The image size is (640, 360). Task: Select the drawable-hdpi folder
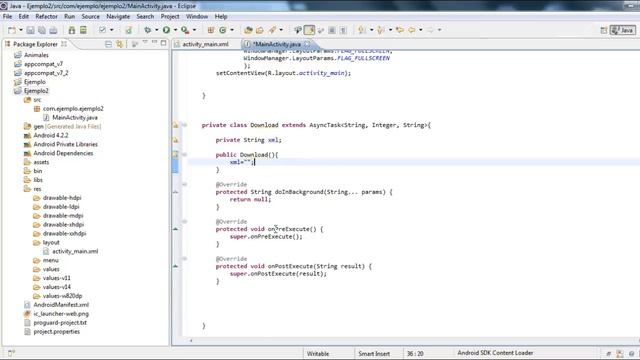pos(62,198)
